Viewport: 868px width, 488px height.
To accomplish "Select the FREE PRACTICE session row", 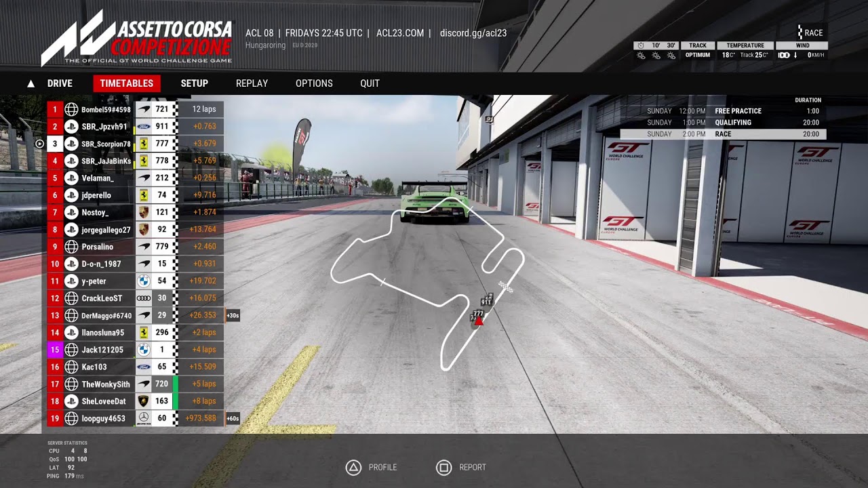I will (x=723, y=111).
